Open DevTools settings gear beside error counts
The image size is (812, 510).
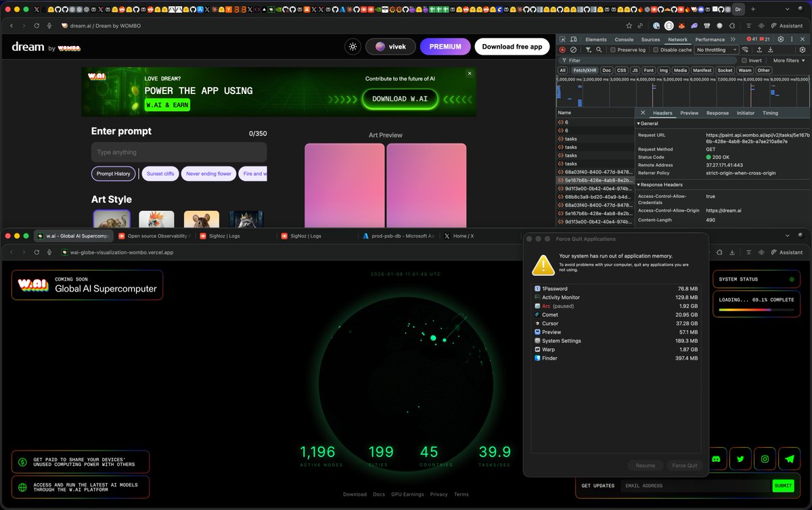tap(780, 39)
